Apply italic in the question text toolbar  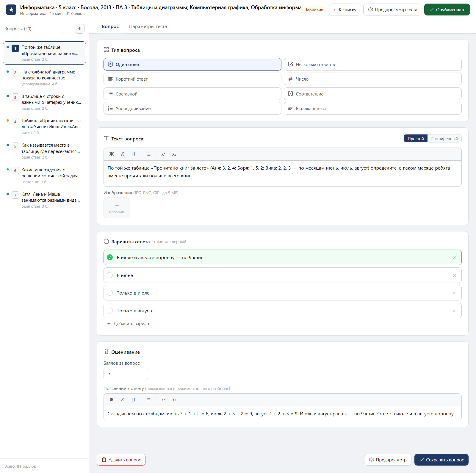pos(123,154)
